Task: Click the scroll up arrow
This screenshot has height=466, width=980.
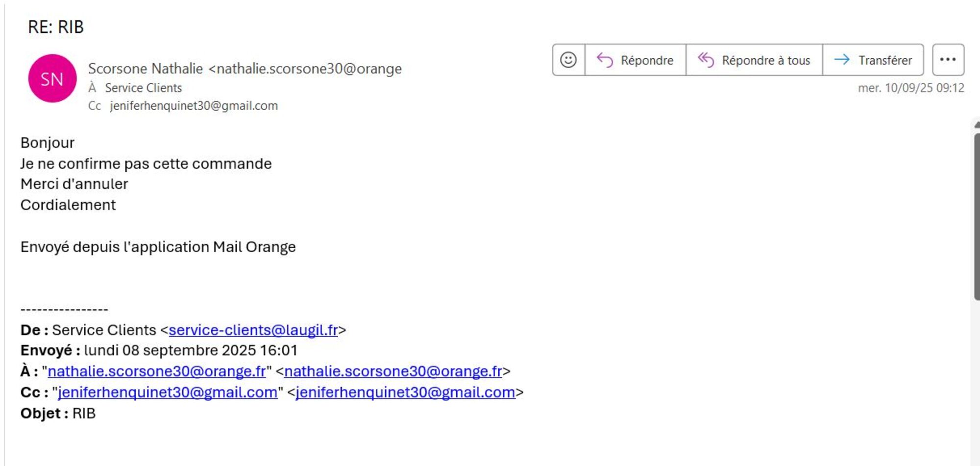Action: tap(977, 125)
